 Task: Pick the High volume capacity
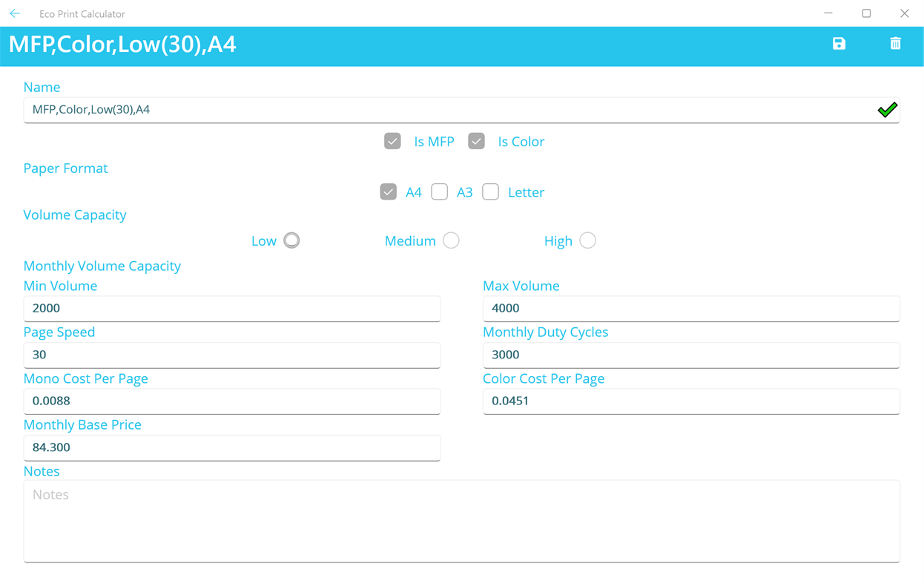(587, 240)
